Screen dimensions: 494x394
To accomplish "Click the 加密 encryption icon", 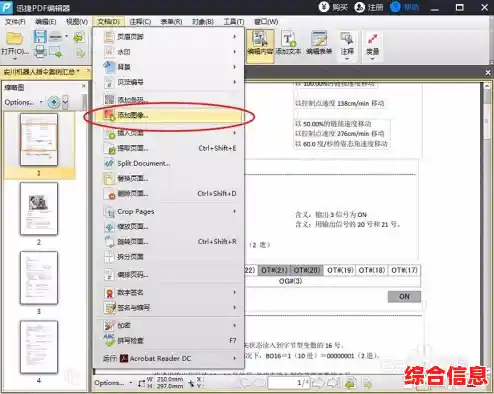I will [x=109, y=325].
